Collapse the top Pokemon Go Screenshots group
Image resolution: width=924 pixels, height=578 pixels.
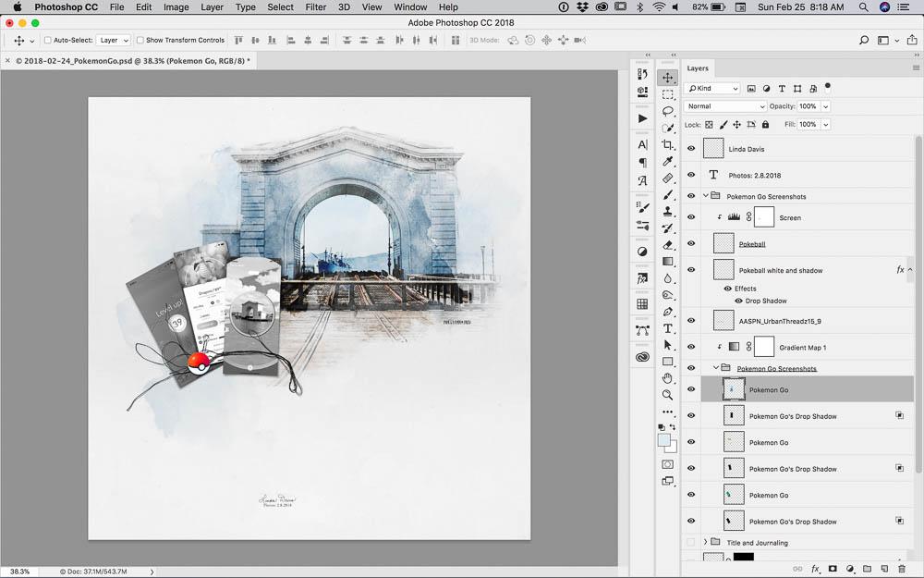coord(705,195)
